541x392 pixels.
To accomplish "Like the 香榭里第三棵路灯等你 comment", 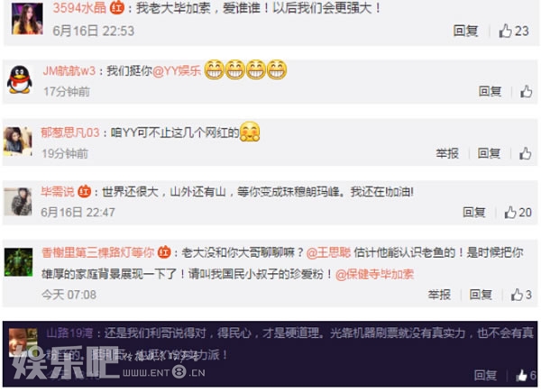I will (x=521, y=295).
